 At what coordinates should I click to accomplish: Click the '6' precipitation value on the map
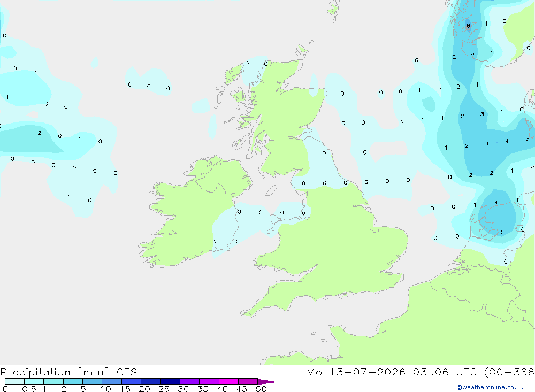[468, 26]
